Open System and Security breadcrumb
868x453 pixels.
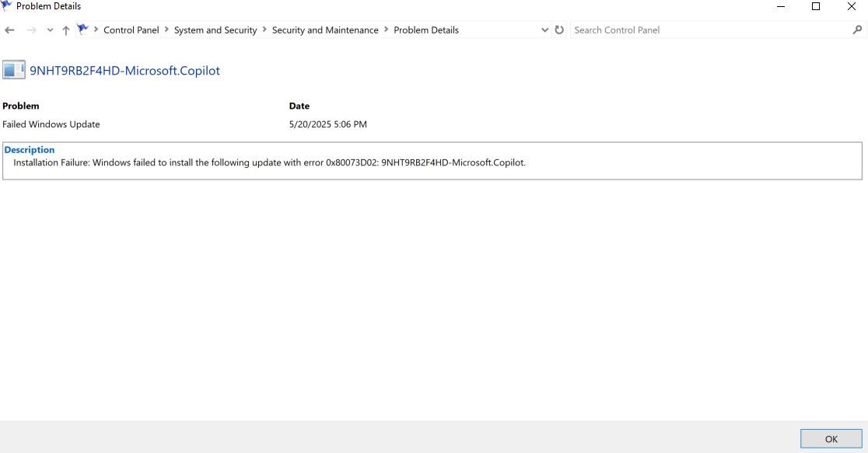click(x=215, y=30)
